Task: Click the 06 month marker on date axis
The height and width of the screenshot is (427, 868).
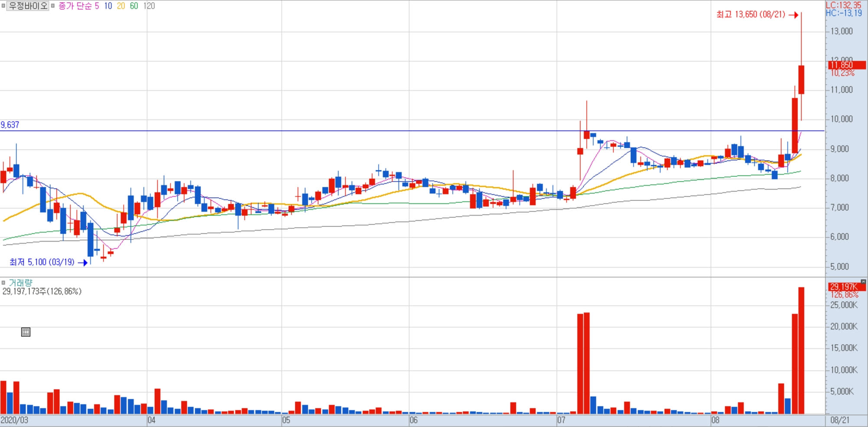Action: [414, 420]
